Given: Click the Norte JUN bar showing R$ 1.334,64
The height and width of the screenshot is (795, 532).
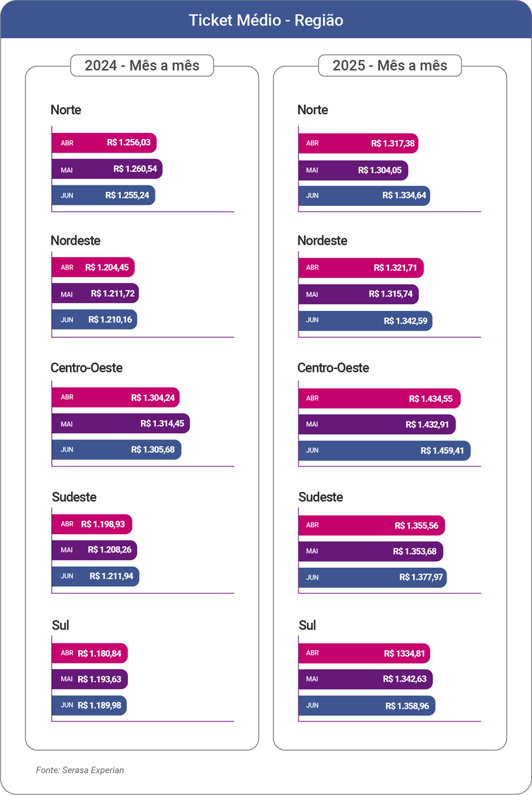Looking at the screenshot, I should click(364, 195).
